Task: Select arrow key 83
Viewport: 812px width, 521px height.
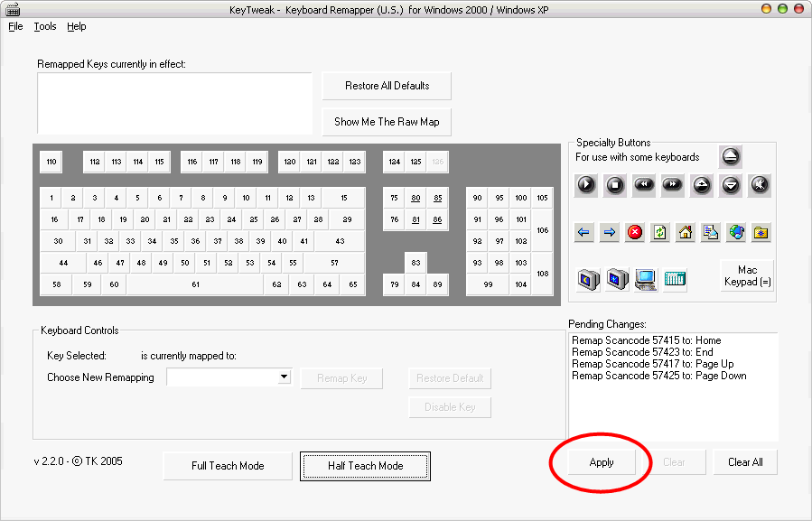Action: pos(415,263)
